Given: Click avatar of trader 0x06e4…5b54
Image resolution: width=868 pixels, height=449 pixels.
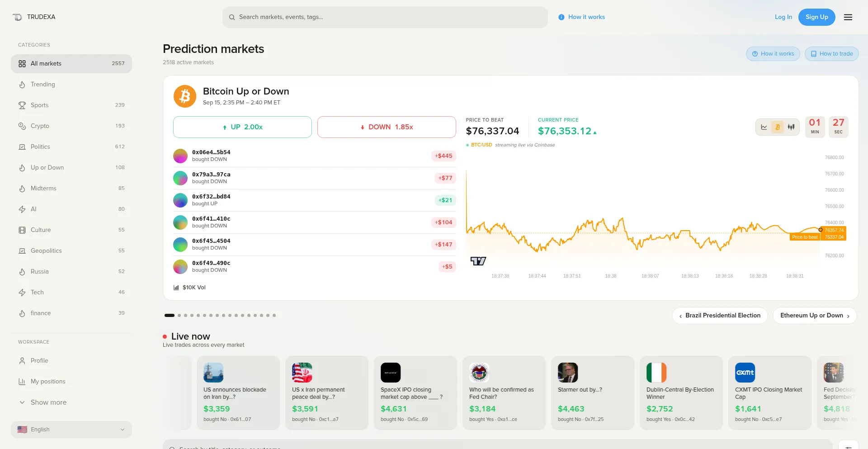Looking at the screenshot, I should [180, 156].
